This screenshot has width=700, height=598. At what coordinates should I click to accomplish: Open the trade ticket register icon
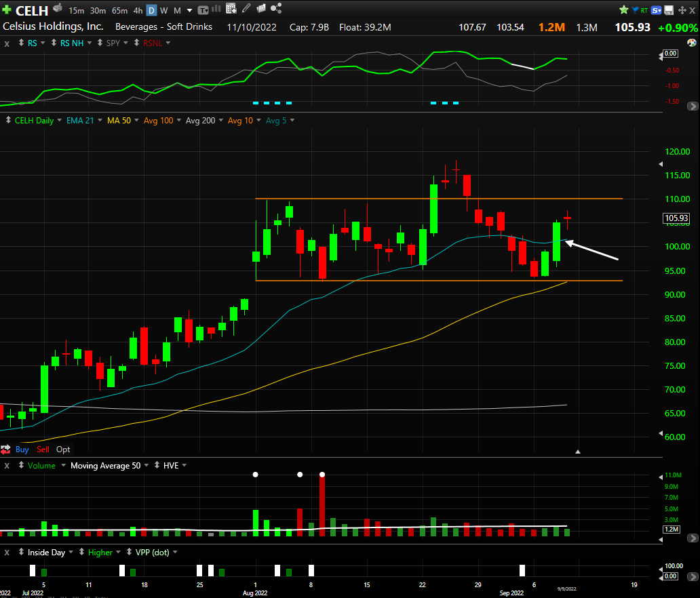tap(58, 7)
